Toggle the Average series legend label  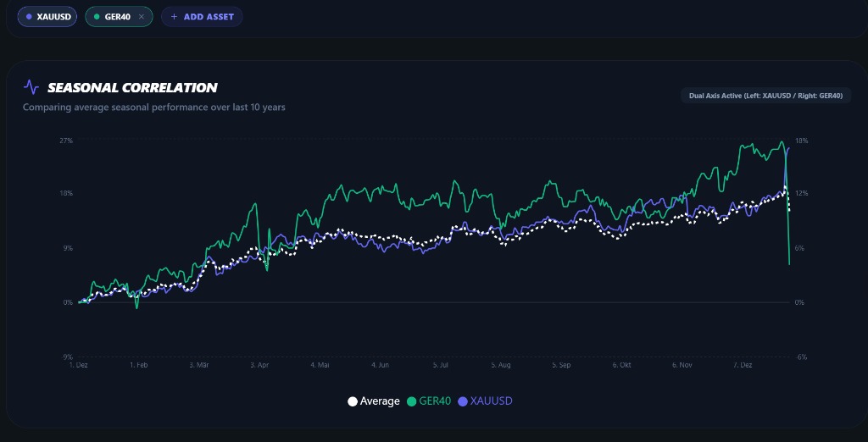379,401
